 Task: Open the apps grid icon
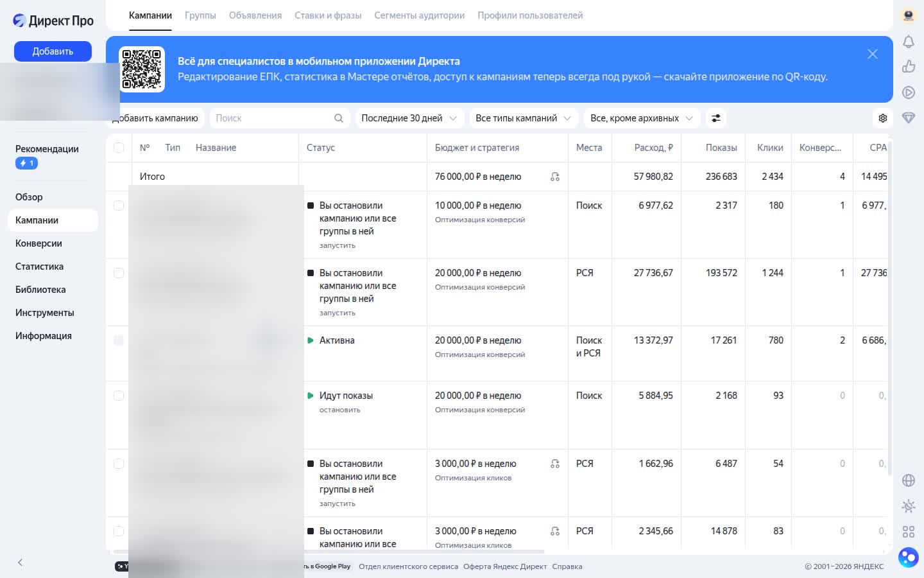click(909, 532)
